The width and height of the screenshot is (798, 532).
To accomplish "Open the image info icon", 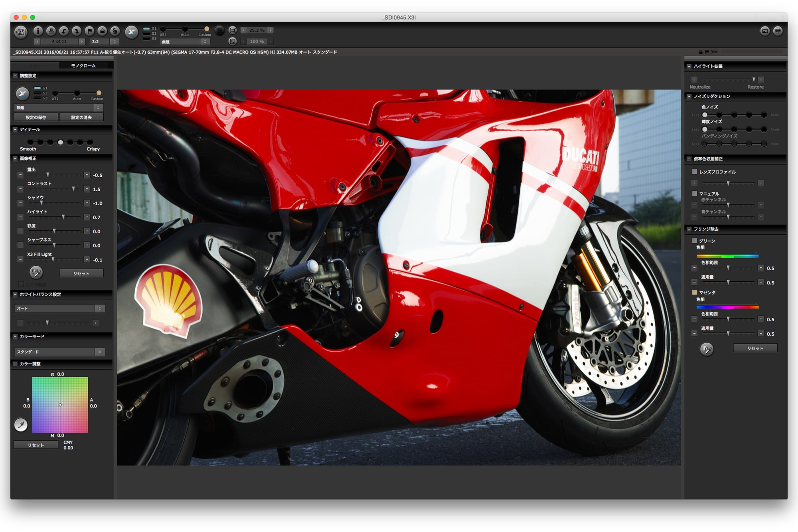I will pyautogui.click(x=38, y=31).
